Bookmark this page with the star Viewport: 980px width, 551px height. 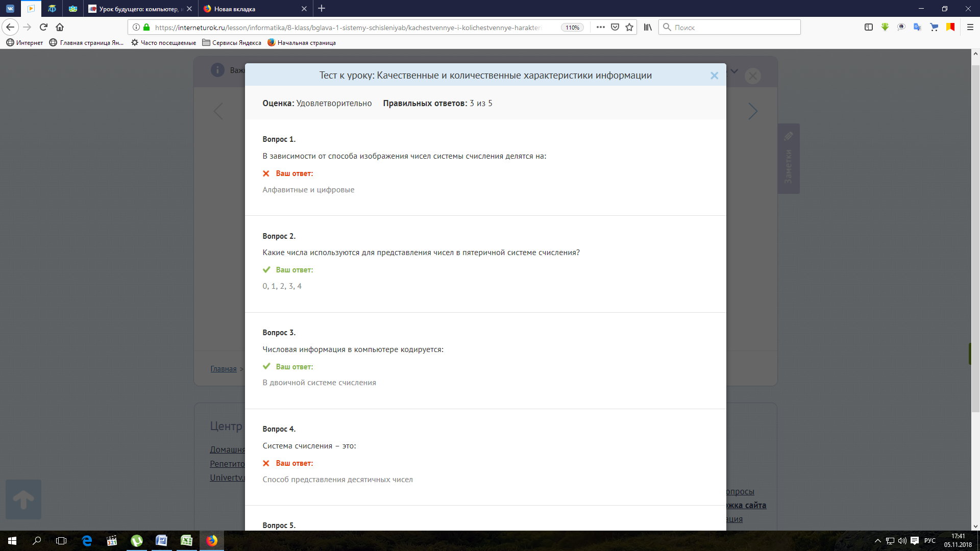(629, 27)
